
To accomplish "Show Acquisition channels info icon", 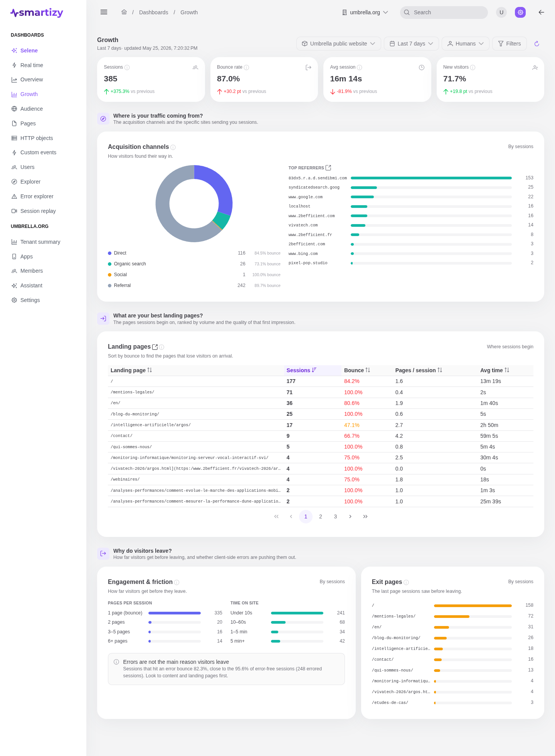I will 173,147.
